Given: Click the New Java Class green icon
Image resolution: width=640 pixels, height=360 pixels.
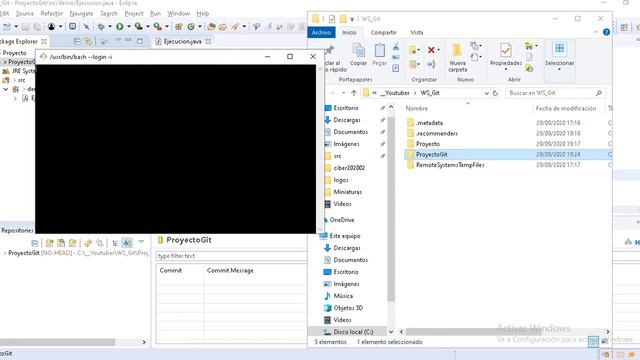Looking at the screenshot, I should pos(191,27).
